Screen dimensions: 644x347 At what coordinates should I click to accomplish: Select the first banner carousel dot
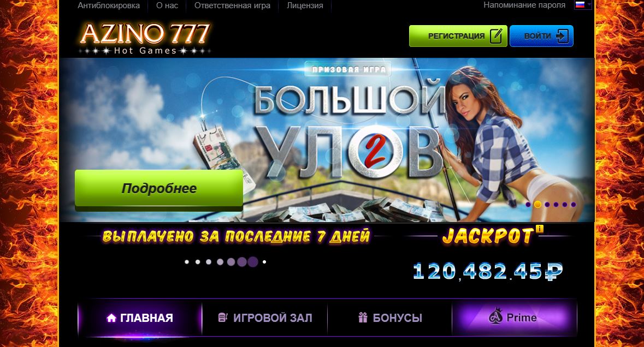[x=528, y=204]
